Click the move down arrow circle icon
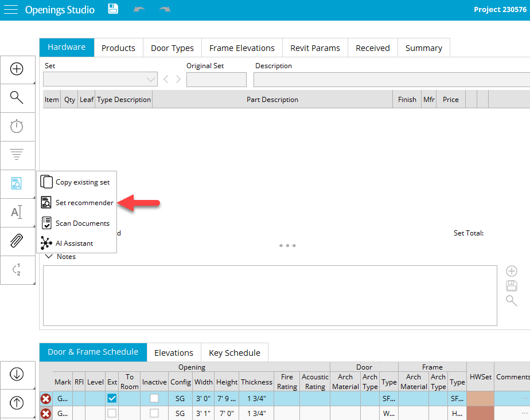Viewport: 530px width, 420px height. (x=17, y=374)
